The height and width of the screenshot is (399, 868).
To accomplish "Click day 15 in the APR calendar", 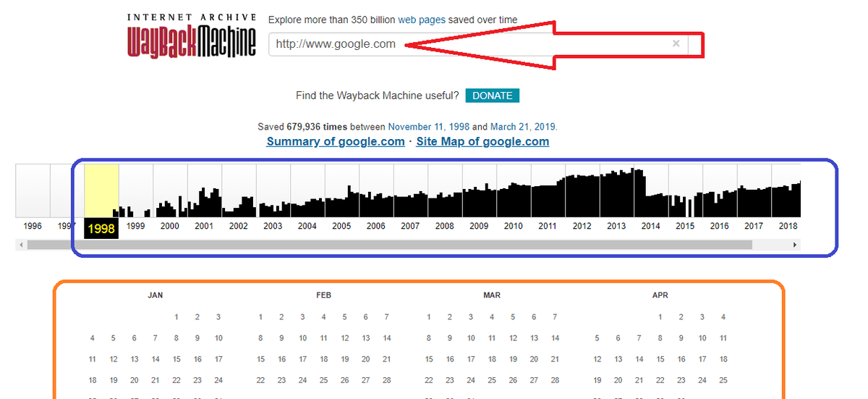I will coord(660,359).
